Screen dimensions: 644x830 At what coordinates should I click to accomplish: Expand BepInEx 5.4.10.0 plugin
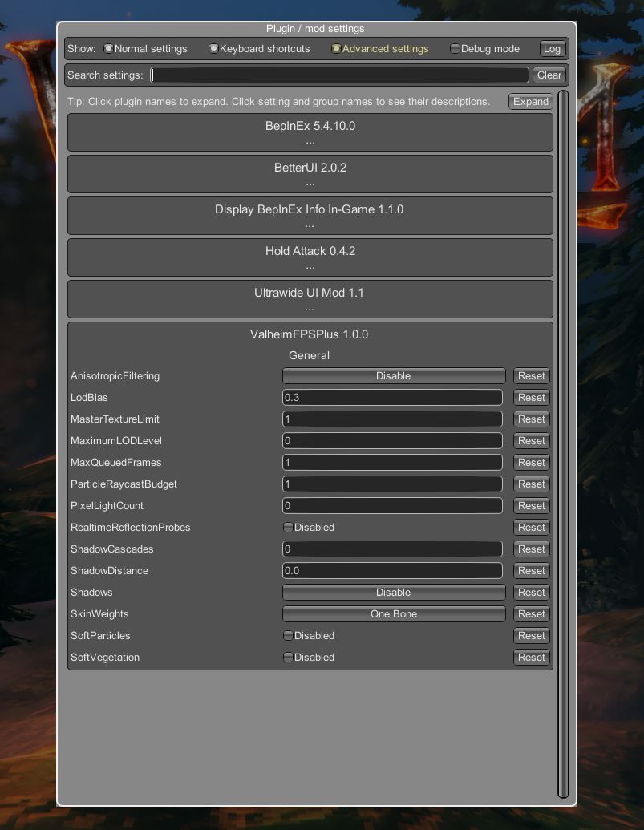[x=310, y=132]
